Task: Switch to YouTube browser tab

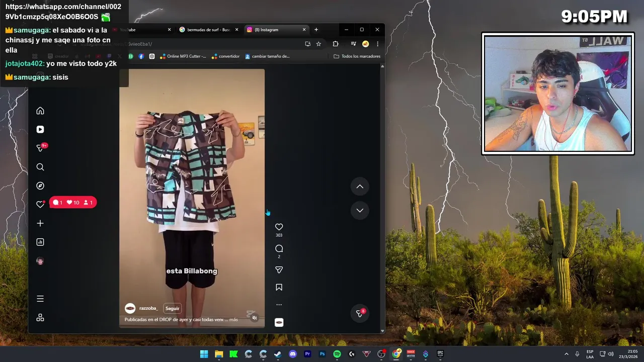Action: [x=142, y=30]
